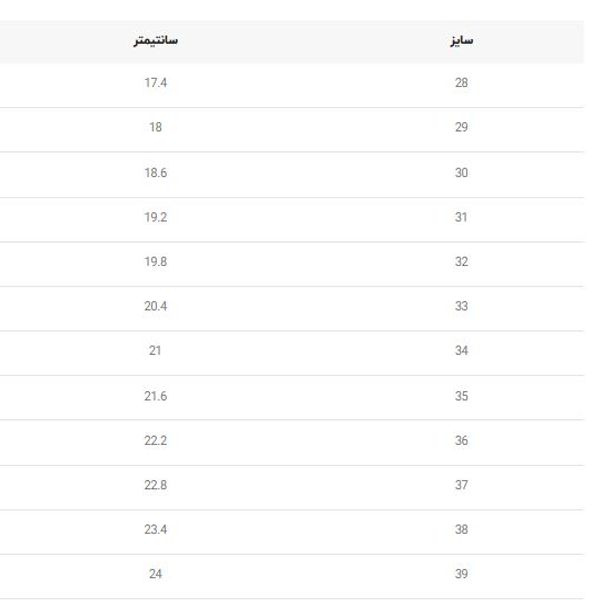Select size 30 cell
Viewport: 600px width, 600px height.
point(461,173)
